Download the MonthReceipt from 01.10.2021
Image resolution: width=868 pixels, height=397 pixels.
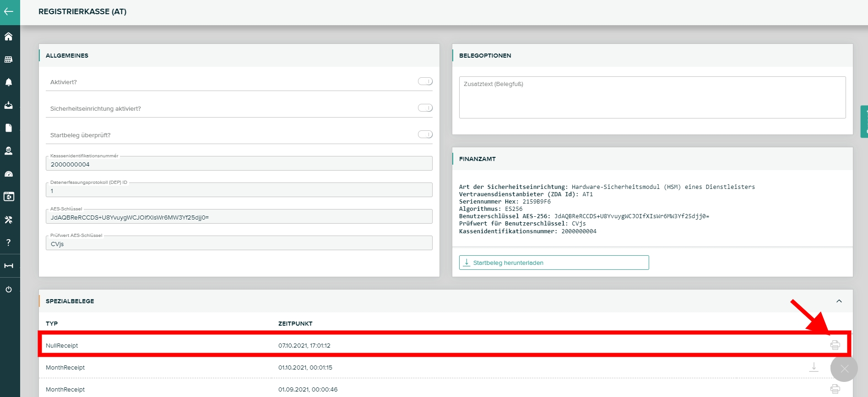click(814, 367)
